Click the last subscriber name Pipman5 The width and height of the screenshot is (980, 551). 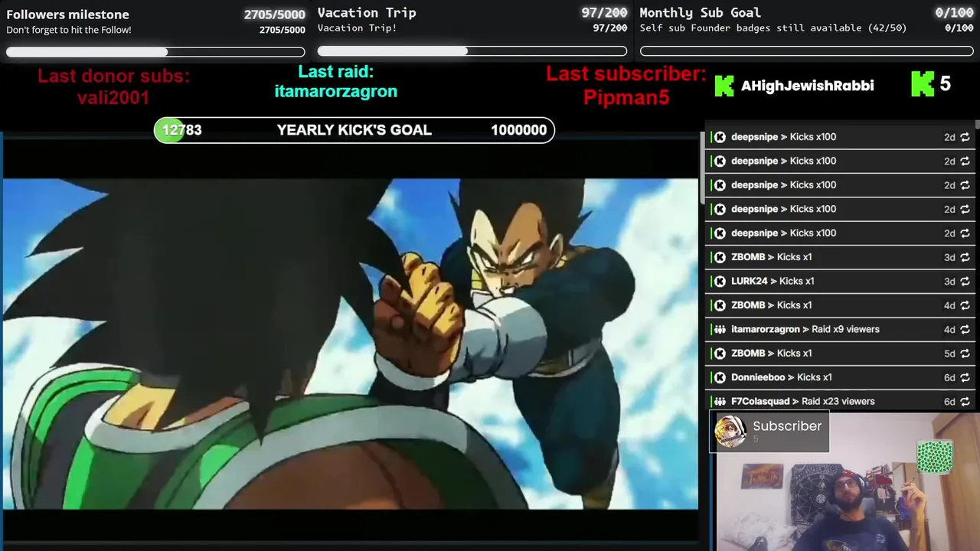[x=626, y=98]
